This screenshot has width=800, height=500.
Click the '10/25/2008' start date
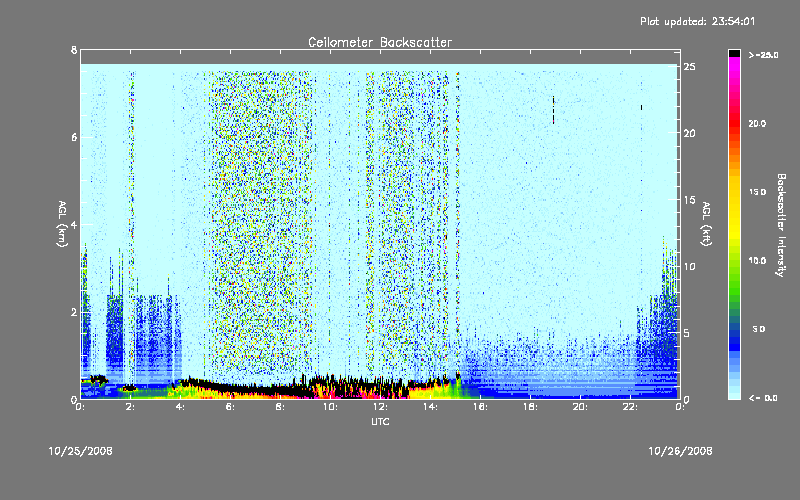81,451
